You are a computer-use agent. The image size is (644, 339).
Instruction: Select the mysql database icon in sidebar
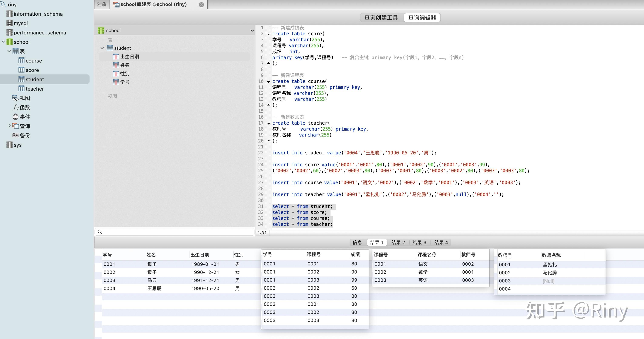coord(10,23)
